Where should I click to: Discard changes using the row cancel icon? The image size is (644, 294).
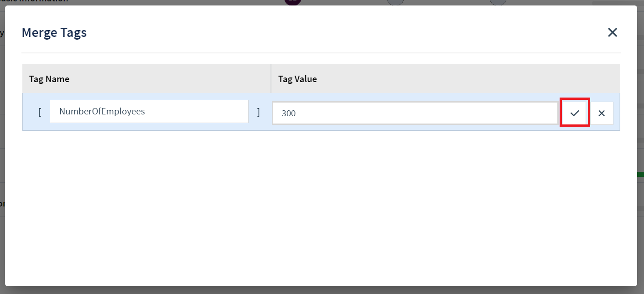602,113
